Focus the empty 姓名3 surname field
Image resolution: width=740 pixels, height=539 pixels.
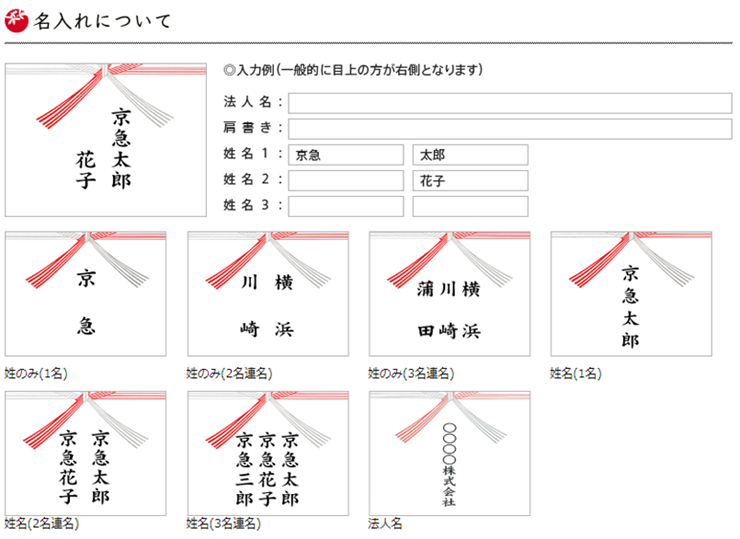tap(346, 206)
